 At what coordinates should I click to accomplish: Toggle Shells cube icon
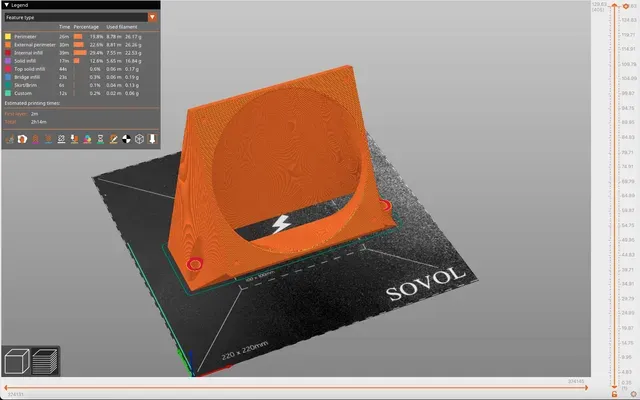coord(139,139)
